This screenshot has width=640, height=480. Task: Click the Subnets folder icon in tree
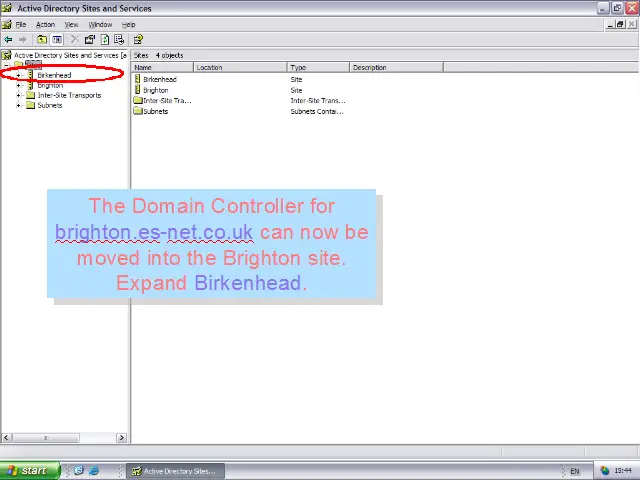point(31,105)
